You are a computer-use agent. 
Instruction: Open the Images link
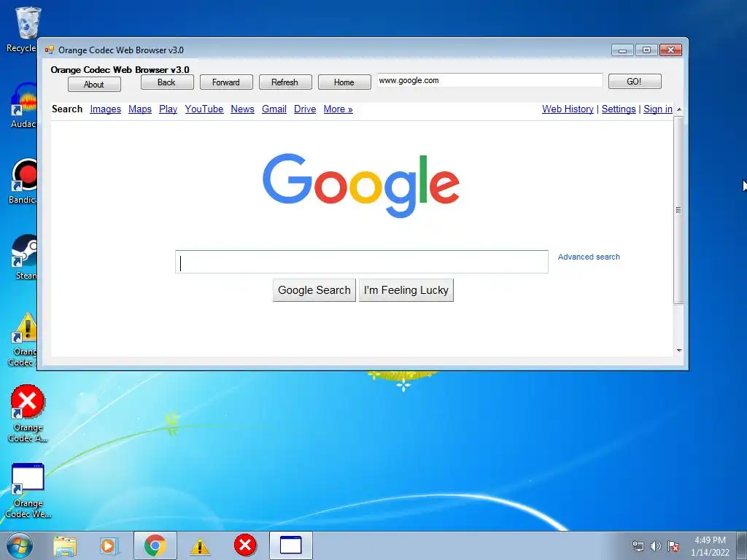pos(105,109)
